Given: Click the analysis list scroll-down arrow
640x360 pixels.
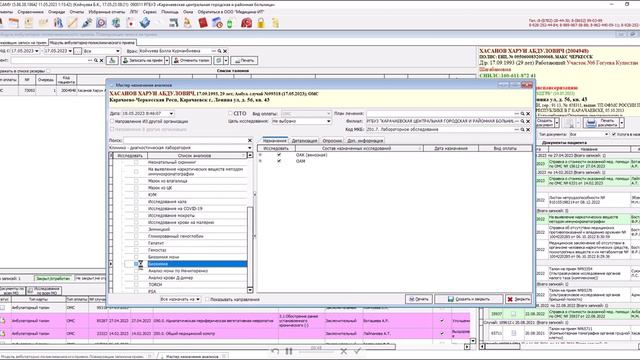Looking at the screenshot, I should [250, 290].
